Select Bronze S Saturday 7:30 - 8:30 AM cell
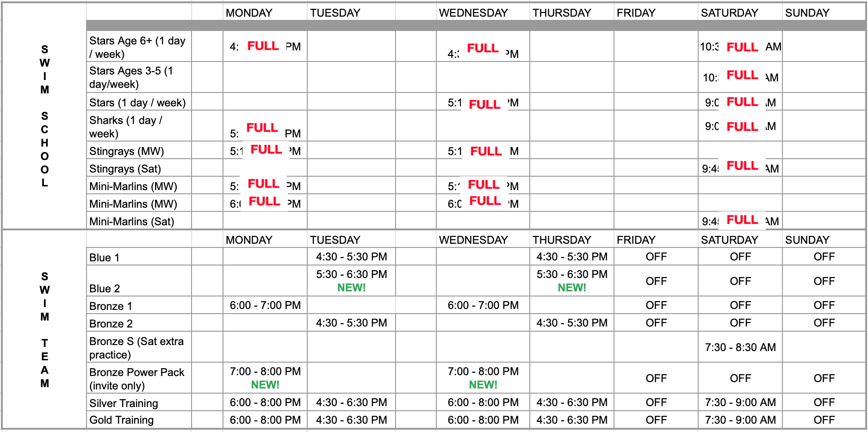This screenshot has height=432, width=868. point(740,347)
